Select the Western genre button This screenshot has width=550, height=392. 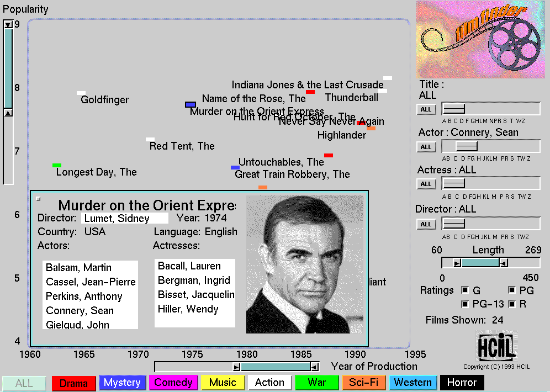pyautogui.click(x=413, y=383)
